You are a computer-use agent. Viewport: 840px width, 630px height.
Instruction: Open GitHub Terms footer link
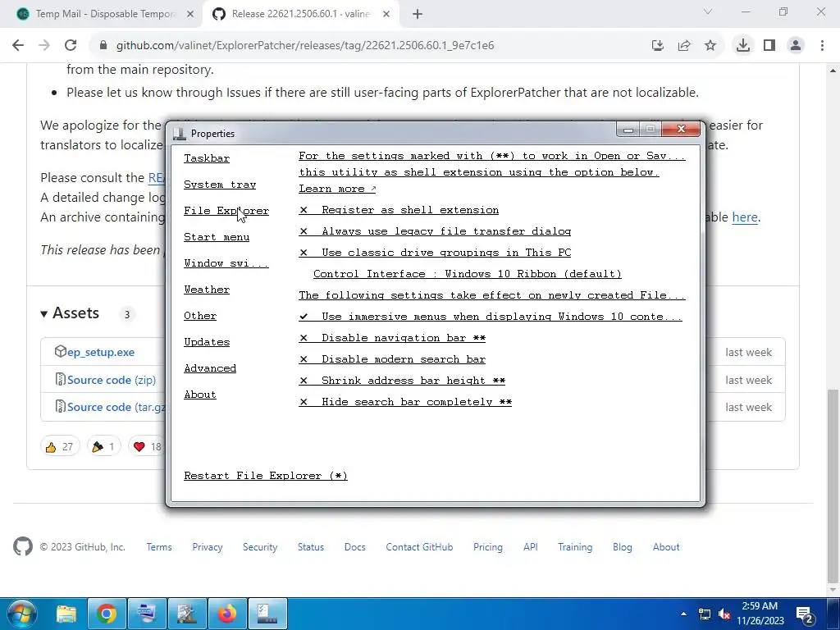pyautogui.click(x=159, y=547)
